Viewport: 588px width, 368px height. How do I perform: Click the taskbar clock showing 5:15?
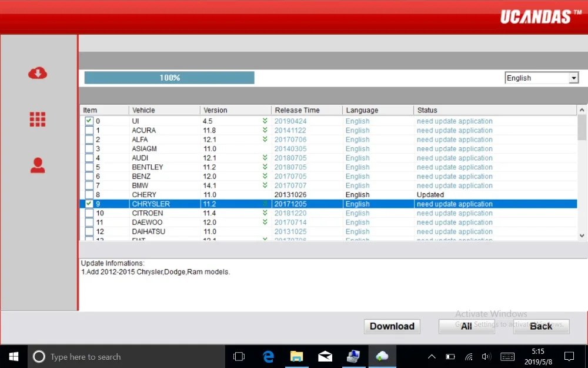(538, 356)
